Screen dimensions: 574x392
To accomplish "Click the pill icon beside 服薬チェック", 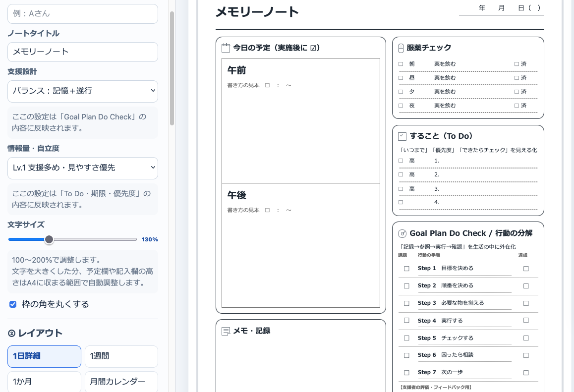I will click(401, 48).
